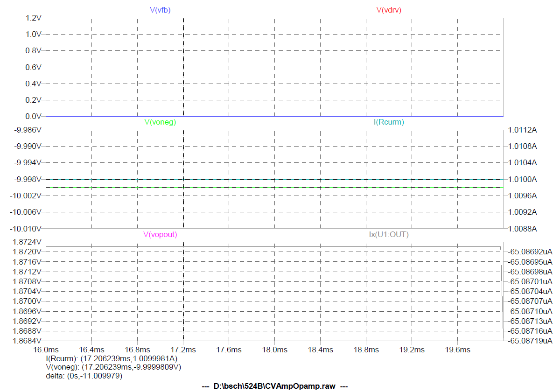Image resolution: width=560 pixels, height=392 pixels.
Task: Click the -9.986V left axis label
Action: click(28, 130)
